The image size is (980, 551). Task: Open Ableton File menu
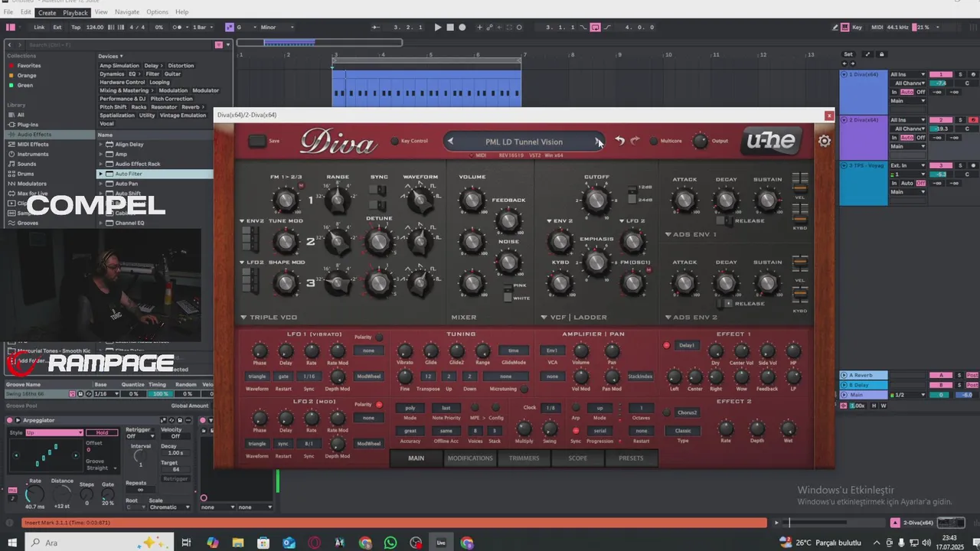[x=8, y=12]
